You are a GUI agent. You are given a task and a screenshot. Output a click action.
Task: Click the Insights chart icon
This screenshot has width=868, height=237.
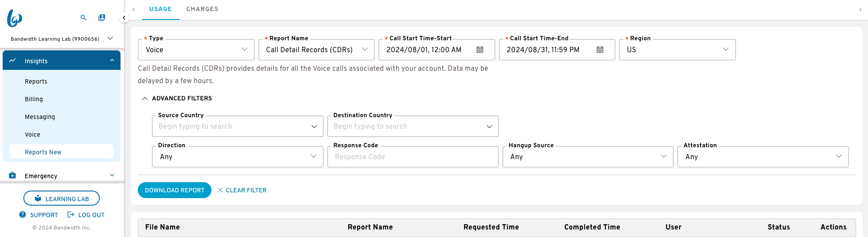pyautogui.click(x=12, y=61)
